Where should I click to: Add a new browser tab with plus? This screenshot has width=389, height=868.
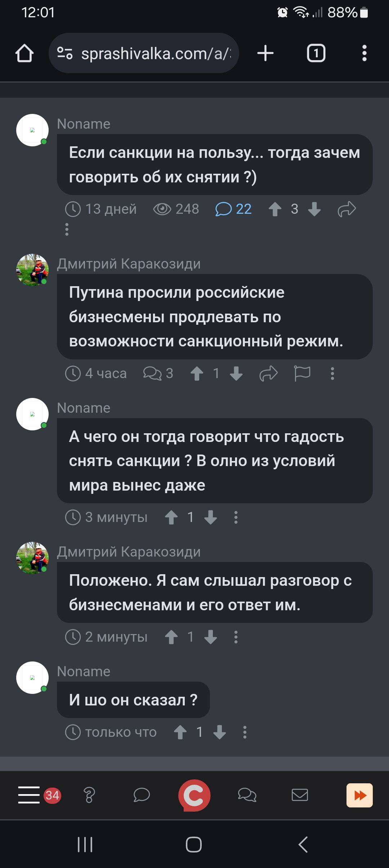click(x=265, y=53)
